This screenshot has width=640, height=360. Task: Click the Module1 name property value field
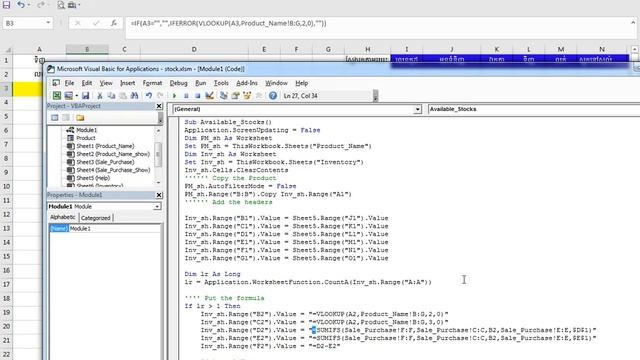(115, 229)
